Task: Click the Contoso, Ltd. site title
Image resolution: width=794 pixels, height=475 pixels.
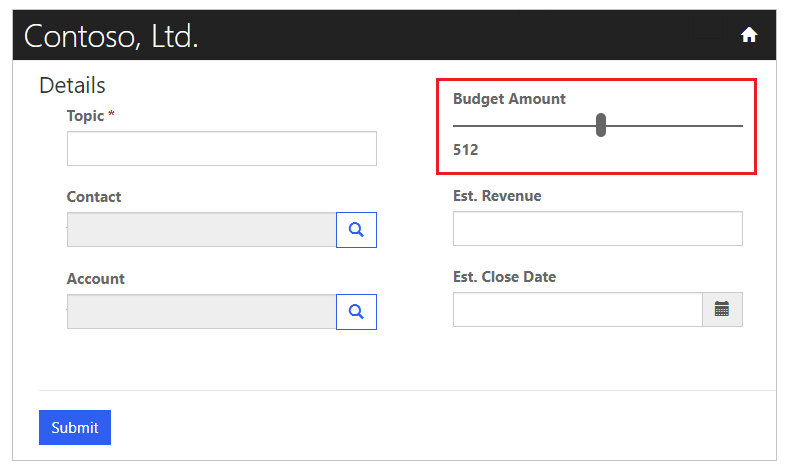Action: click(x=111, y=37)
